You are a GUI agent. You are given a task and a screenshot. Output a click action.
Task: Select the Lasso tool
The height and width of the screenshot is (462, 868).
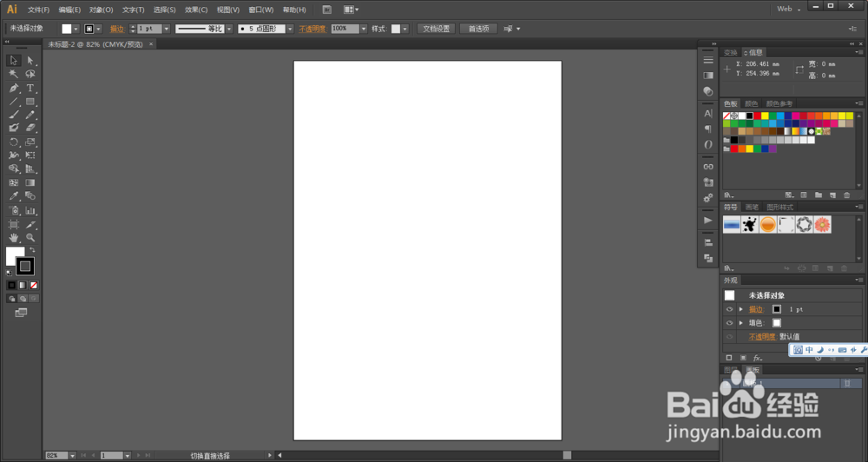[x=30, y=74]
